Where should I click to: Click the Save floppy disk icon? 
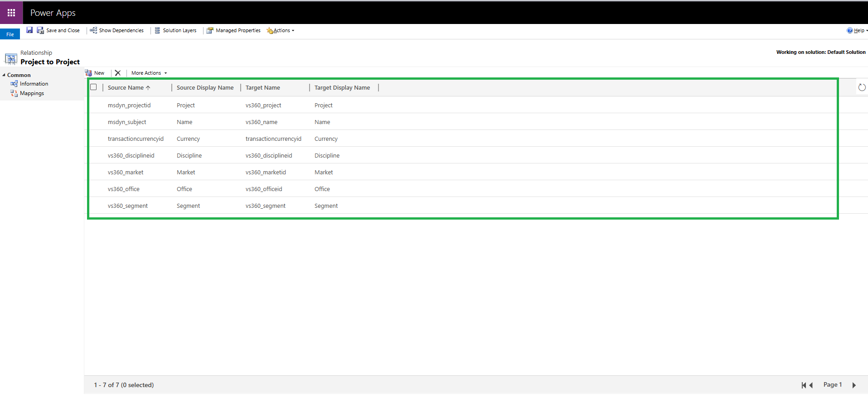coord(29,30)
